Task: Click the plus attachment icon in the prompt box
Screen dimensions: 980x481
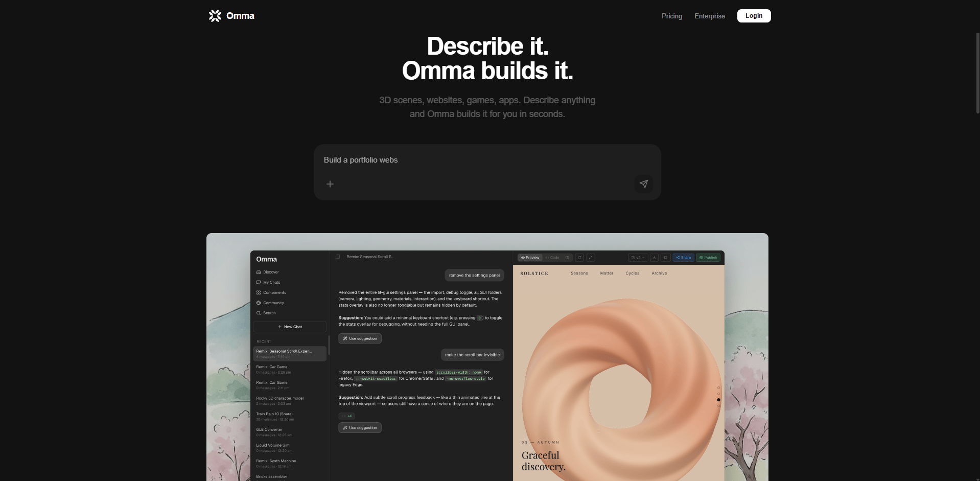Action: tap(330, 184)
